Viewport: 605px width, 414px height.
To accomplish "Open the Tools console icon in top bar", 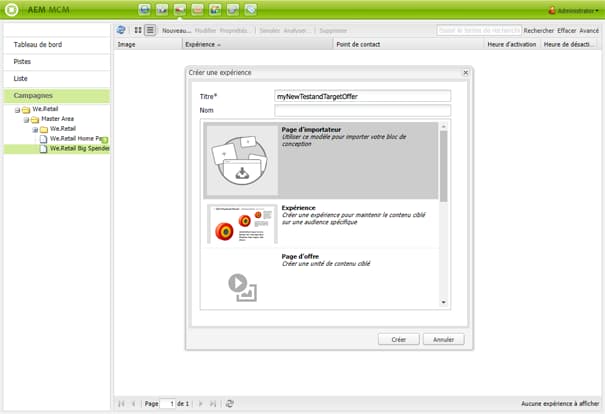I will pos(233,9).
